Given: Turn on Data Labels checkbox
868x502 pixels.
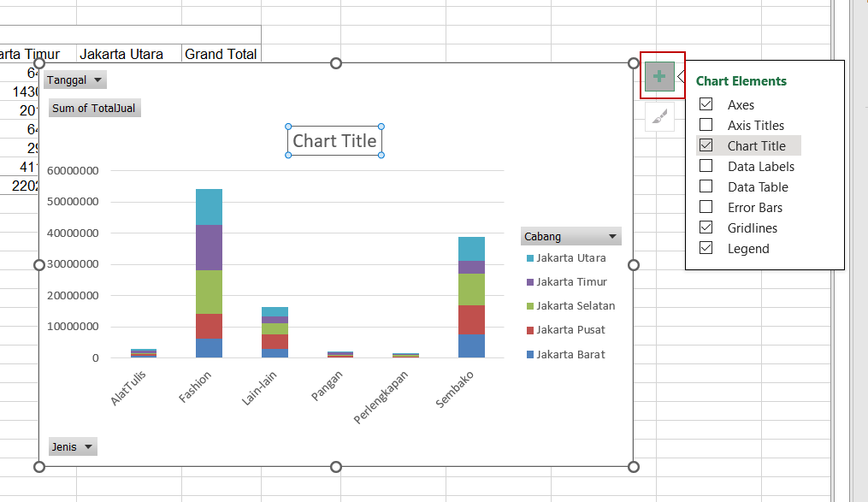Looking at the screenshot, I should [x=706, y=166].
